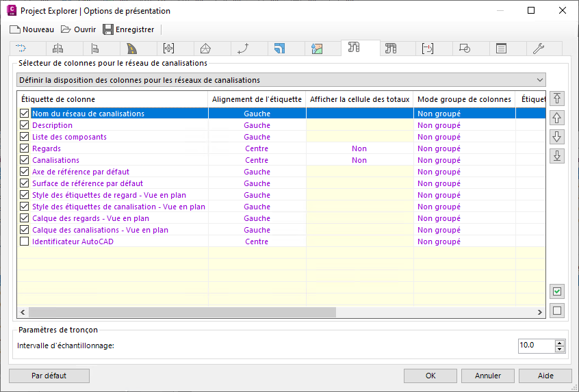Click the Nouveau toolbar button
This screenshot has height=392, width=579.
click(31, 29)
